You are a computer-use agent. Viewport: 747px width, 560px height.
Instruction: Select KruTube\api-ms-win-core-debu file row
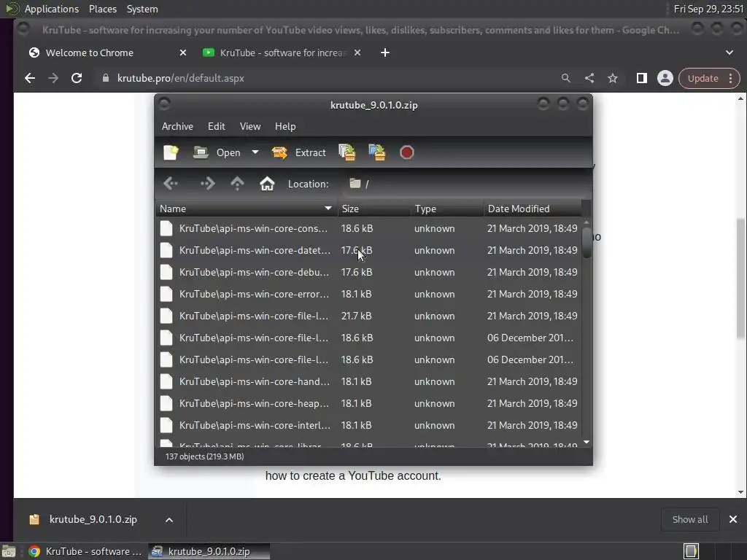coord(368,273)
